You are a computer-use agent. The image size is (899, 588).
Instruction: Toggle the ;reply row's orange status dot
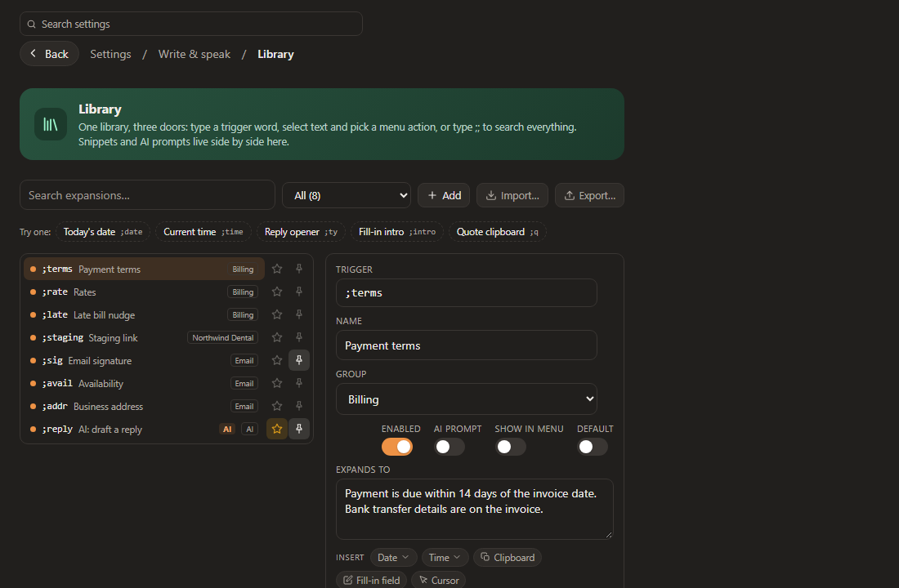click(x=34, y=430)
